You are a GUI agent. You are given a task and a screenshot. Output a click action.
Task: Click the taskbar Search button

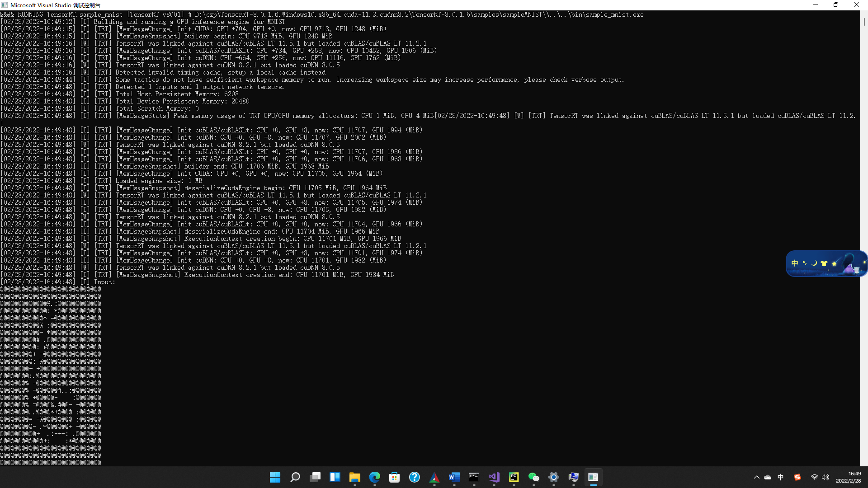pos(295,477)
